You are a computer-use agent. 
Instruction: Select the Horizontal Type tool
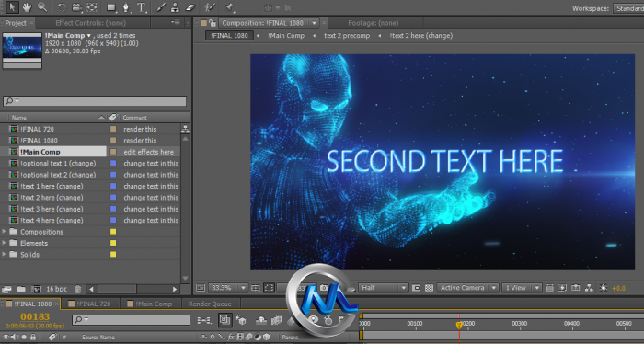coord(142,7)
